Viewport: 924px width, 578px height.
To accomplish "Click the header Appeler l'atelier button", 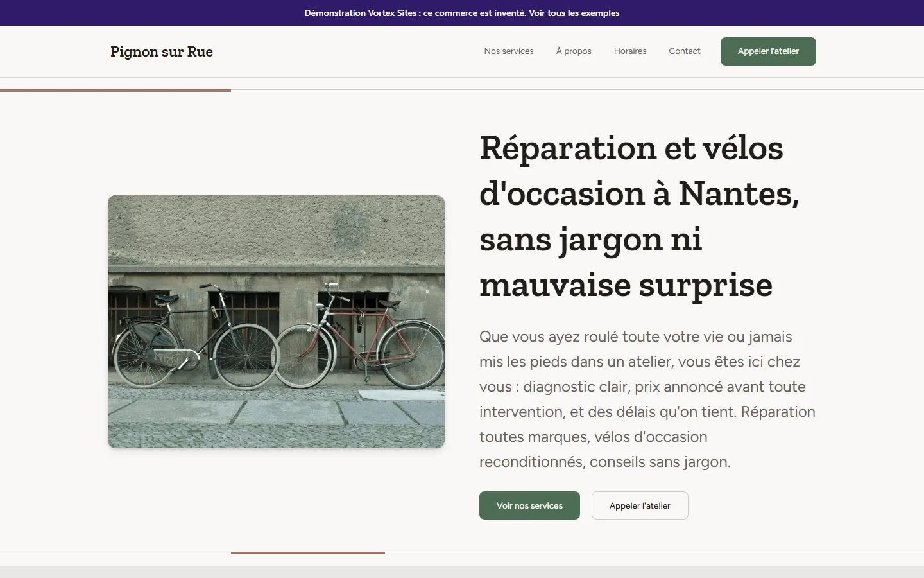I will point(768,51).
